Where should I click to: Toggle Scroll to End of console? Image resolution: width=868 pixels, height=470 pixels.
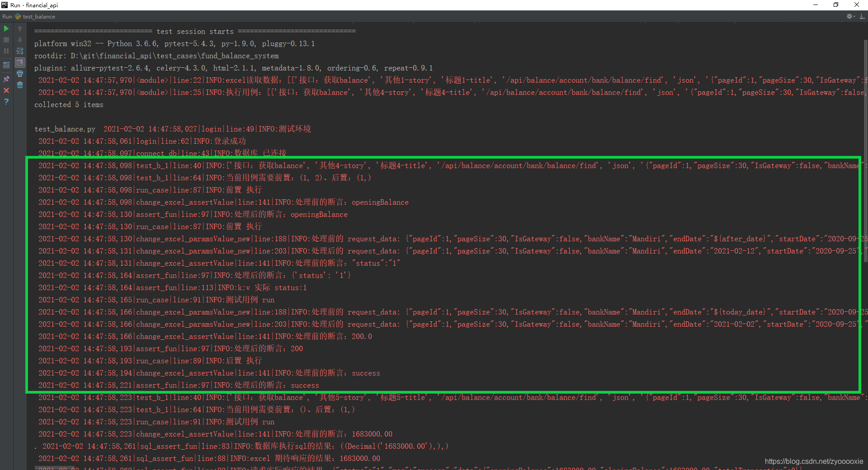point(20,62)
